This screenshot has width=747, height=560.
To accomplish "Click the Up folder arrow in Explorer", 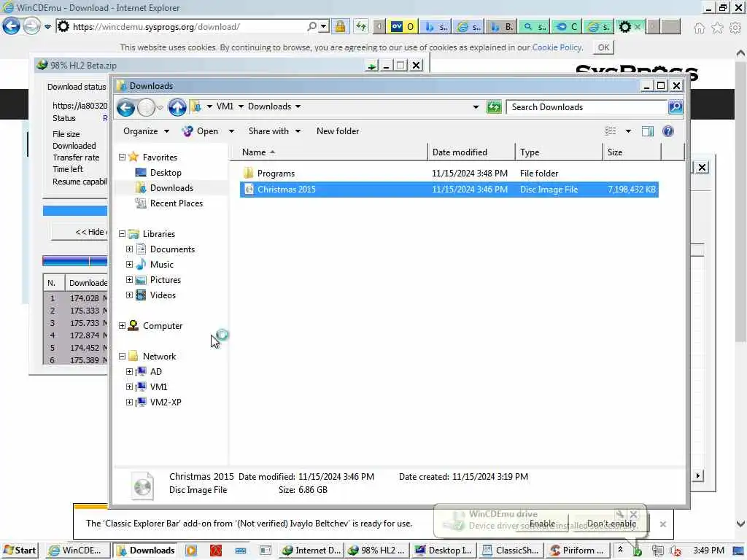I will (177, 108).
